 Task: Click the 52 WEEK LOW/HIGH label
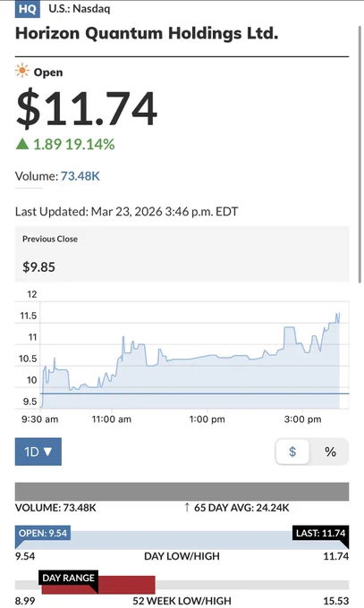182,601
